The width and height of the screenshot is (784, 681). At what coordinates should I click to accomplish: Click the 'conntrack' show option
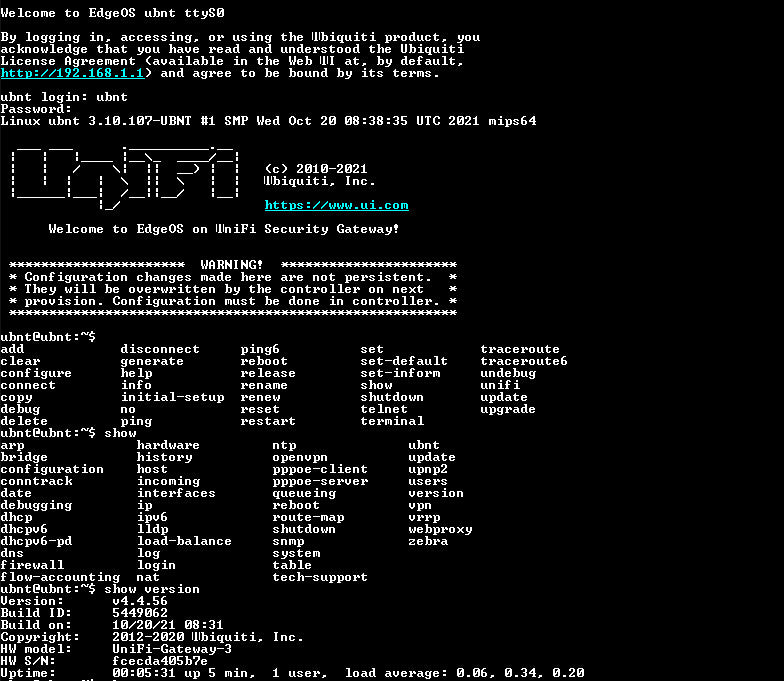tap(36, 481)
